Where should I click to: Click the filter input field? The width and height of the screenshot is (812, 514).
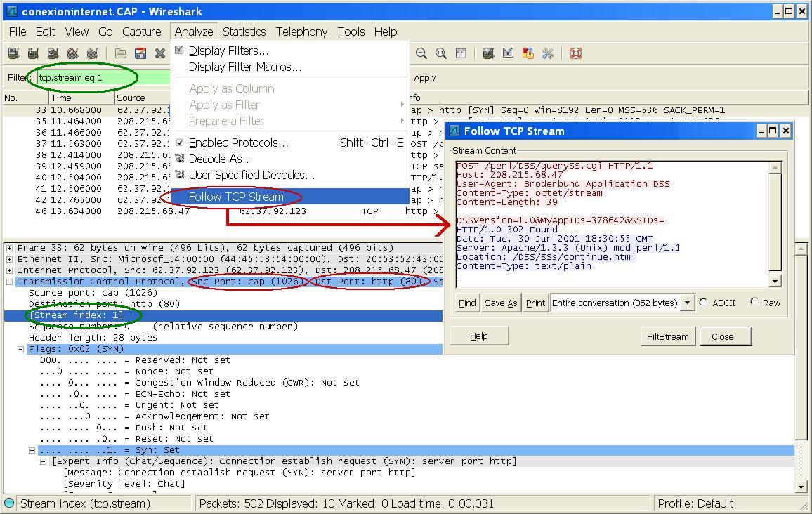point(103,78)
